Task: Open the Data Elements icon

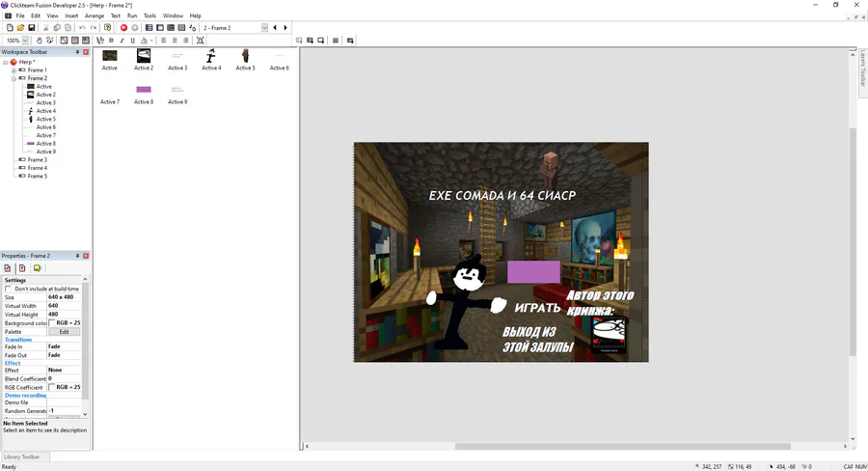Action: 192,28
